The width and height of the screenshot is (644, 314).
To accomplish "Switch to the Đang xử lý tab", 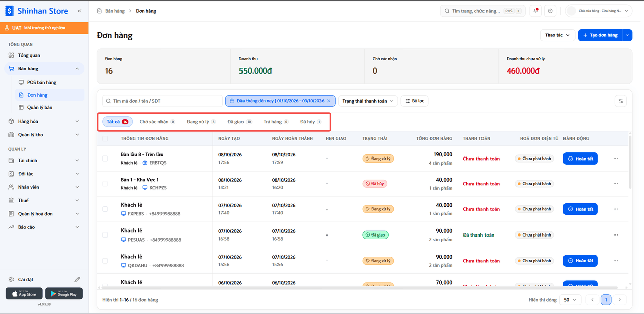I will point(201,122).
